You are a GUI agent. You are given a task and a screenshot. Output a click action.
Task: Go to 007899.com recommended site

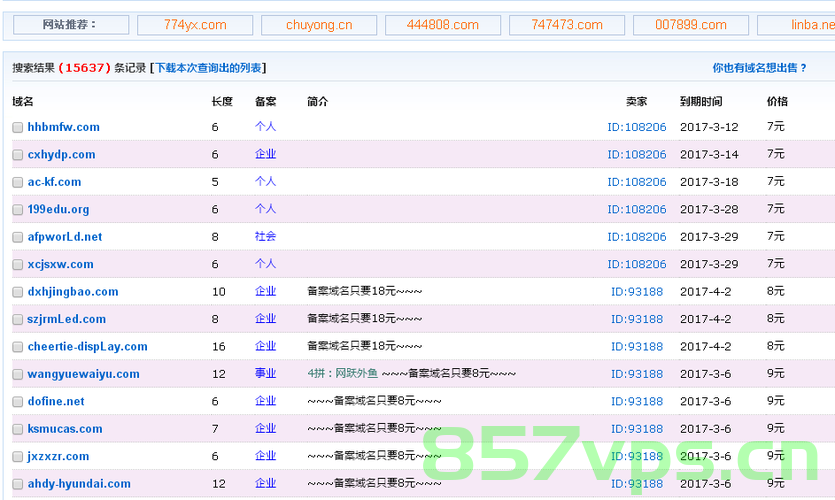[691, 25]
